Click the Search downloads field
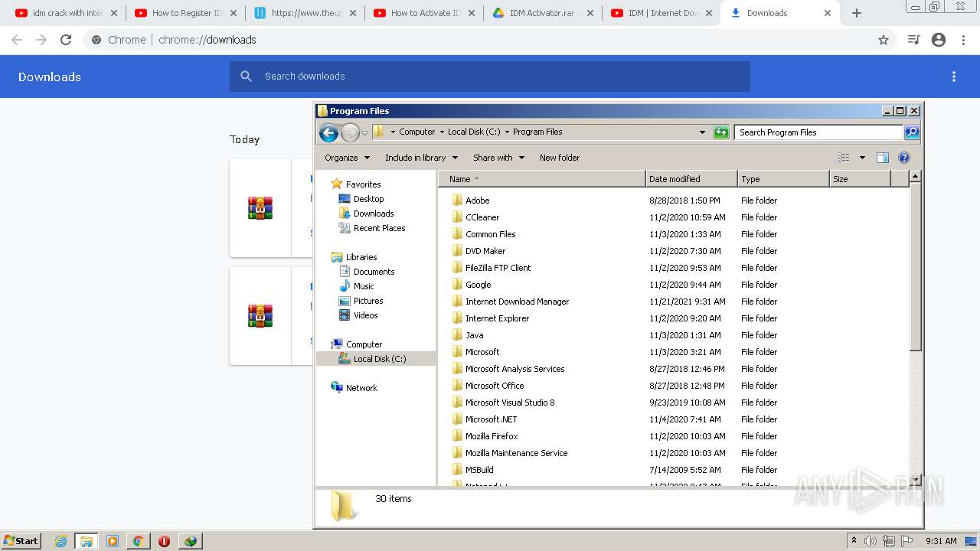Image resolution: width=980 pixels, height=551 pixels. 490,77
